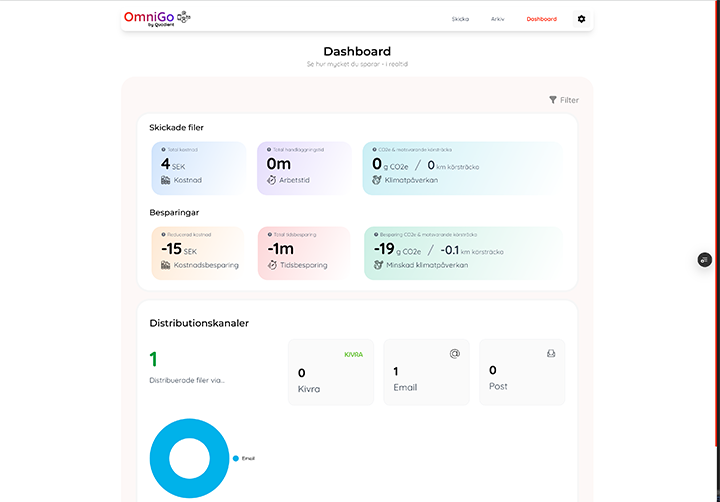
Task: Click the Email @ icon
Action: 455,353
